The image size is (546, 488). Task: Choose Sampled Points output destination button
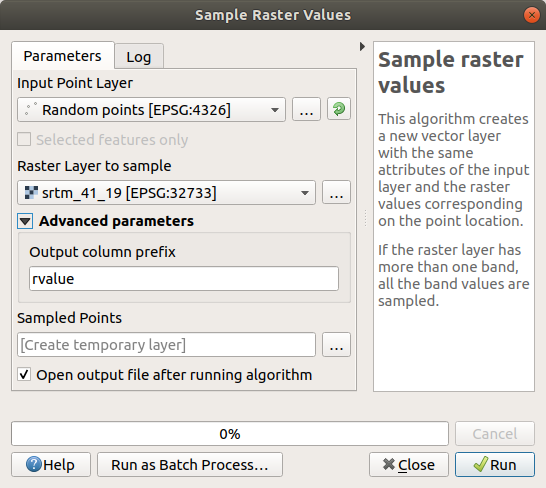pos(336,344)
